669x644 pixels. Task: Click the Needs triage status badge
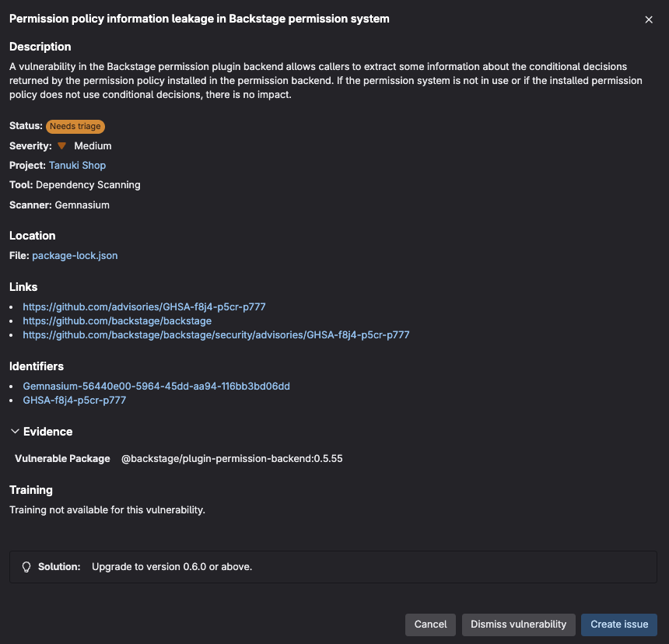(x=75, y=126)
